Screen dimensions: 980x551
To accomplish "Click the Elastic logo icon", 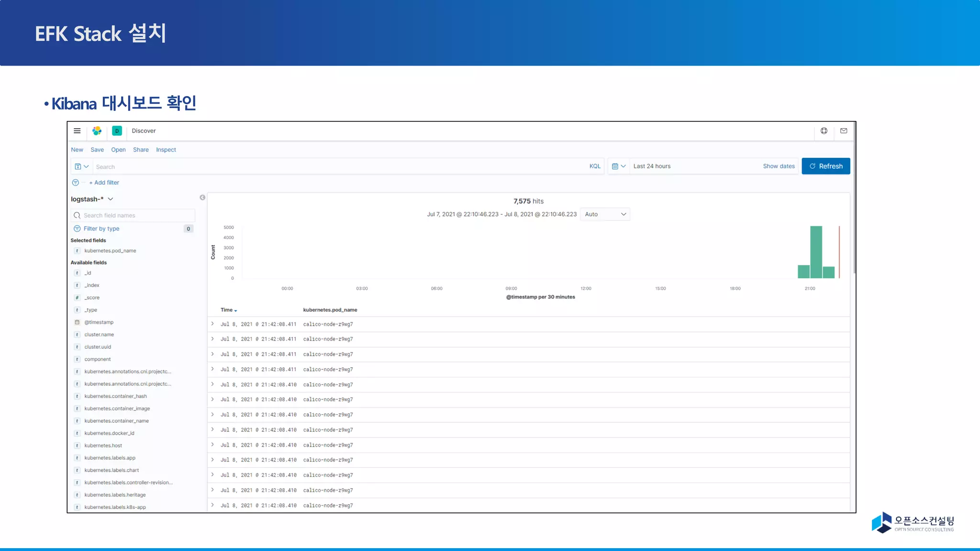I will (97, 131).
